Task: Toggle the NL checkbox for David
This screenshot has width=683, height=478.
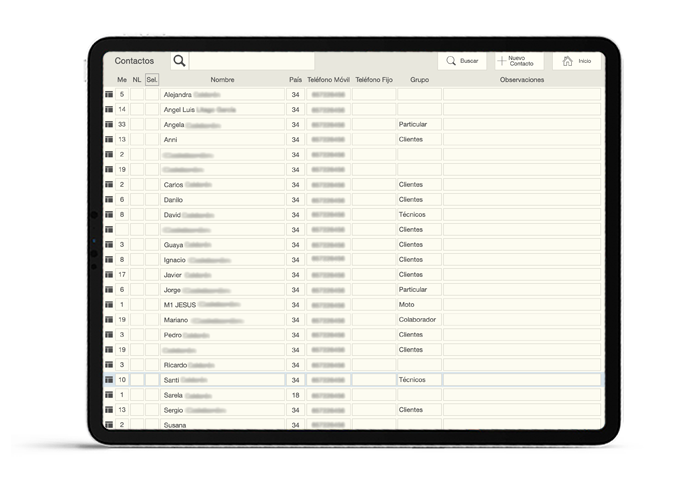Action: click(137, 215)
